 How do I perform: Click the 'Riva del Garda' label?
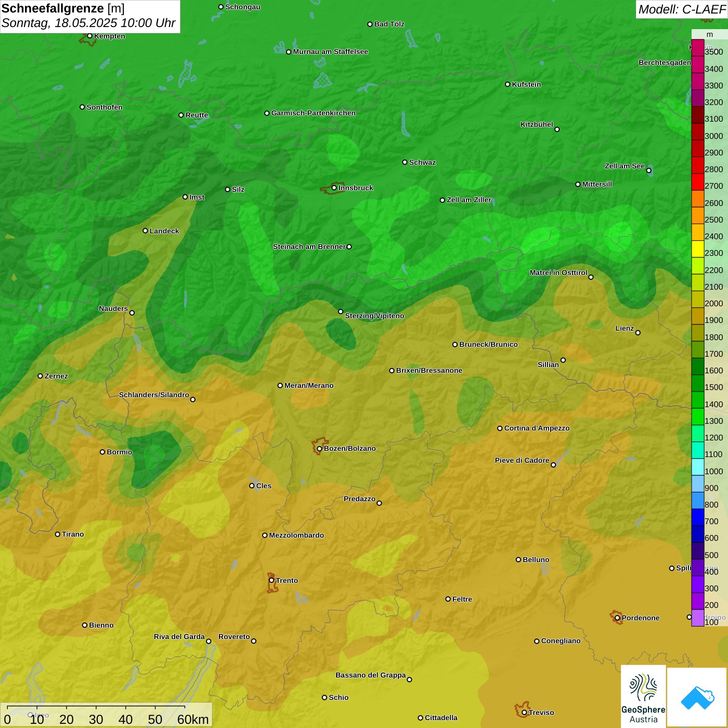pyautogui.click(x=179, y=636)
